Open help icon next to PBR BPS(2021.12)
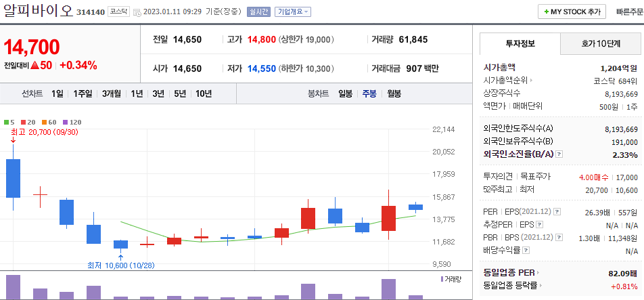The image size is (644, 300). pyautogui.click(x=559, y=238)
